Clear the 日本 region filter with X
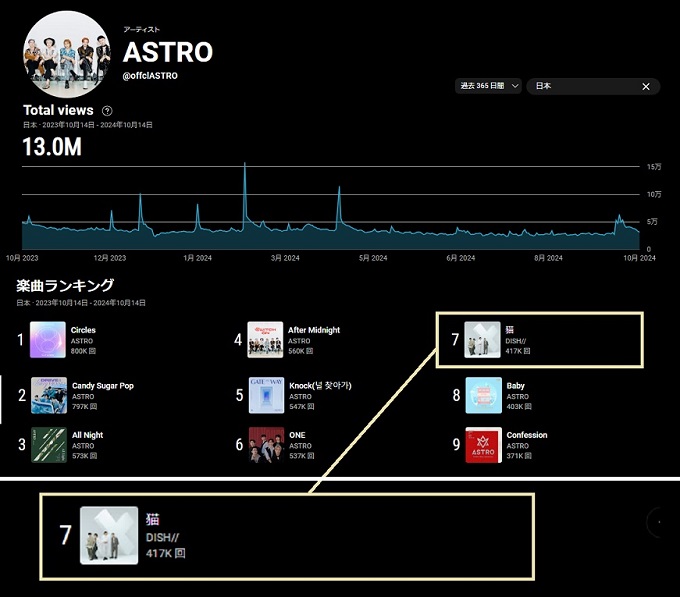Screen dimensions: 680x597 click(x=645, y=87)
